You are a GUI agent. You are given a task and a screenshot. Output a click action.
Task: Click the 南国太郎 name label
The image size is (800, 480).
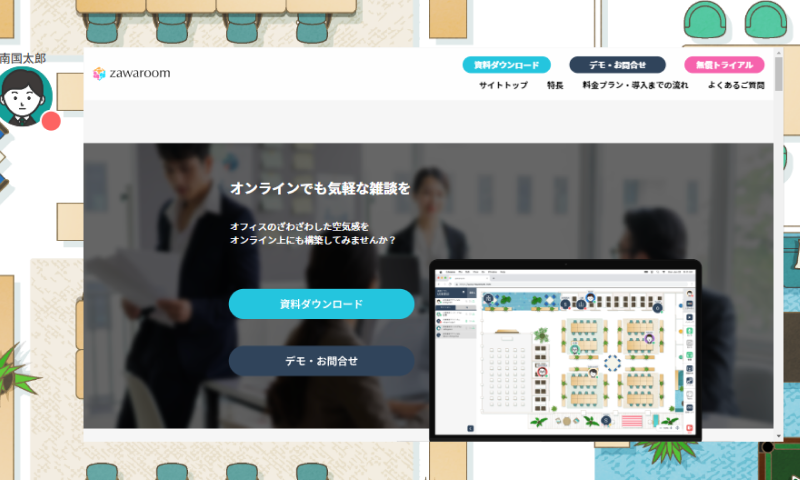pos(23,59)
